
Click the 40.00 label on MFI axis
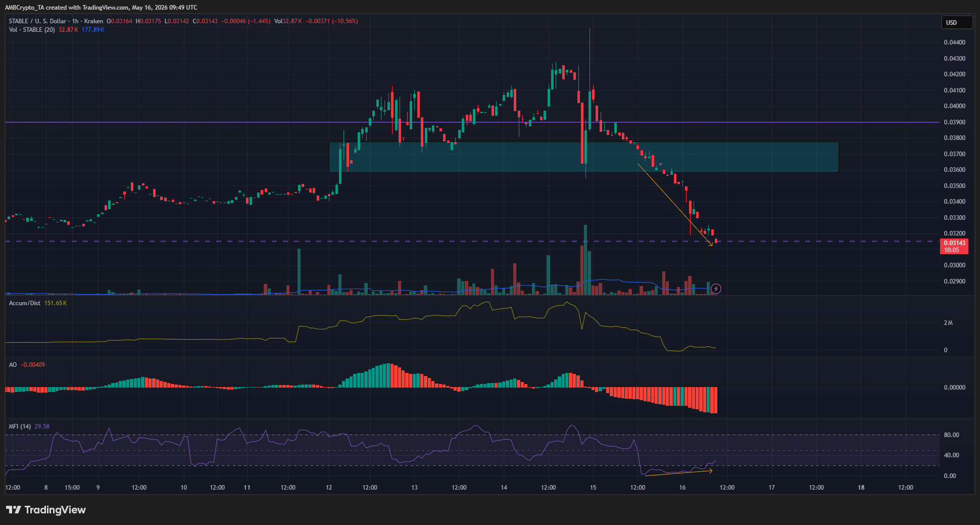[x=951, y=455]
